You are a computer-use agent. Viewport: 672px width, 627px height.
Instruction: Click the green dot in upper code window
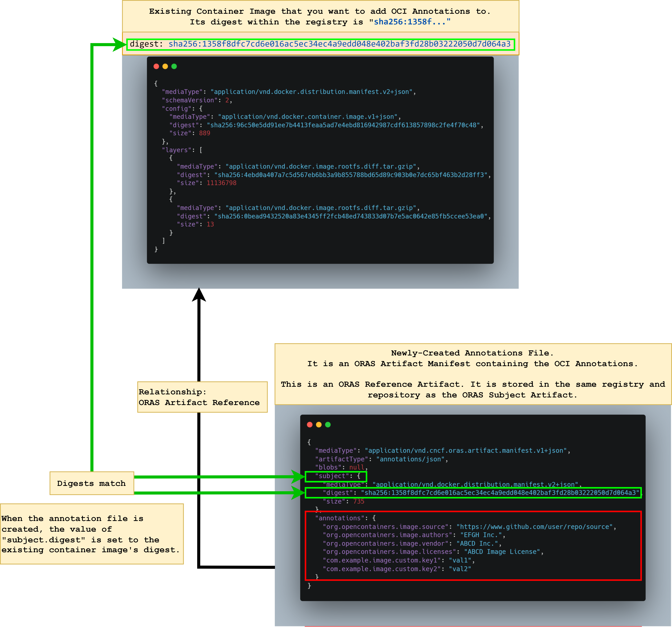pyautogui.click(x=174, y=66)
